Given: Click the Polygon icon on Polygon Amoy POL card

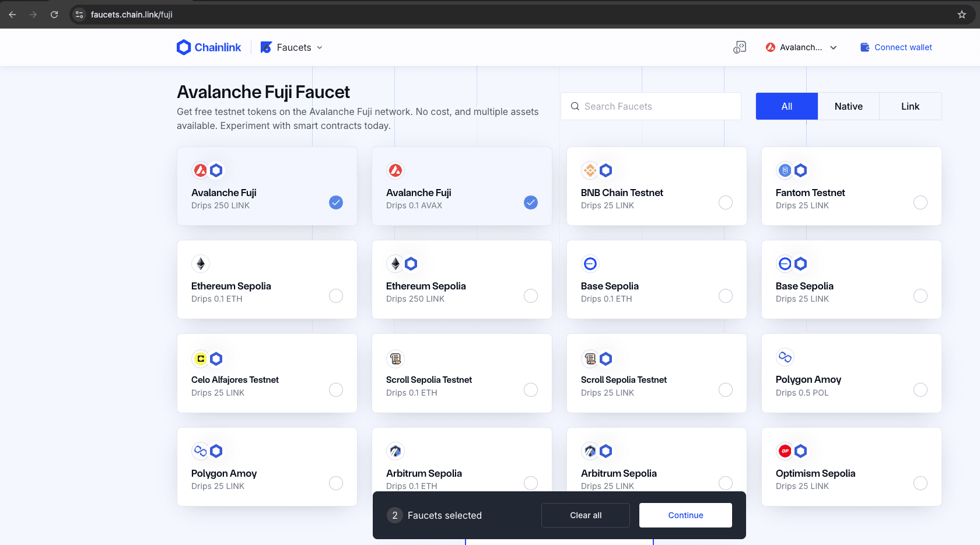Looking at the screenshot, I should click(x=785, y=357).
